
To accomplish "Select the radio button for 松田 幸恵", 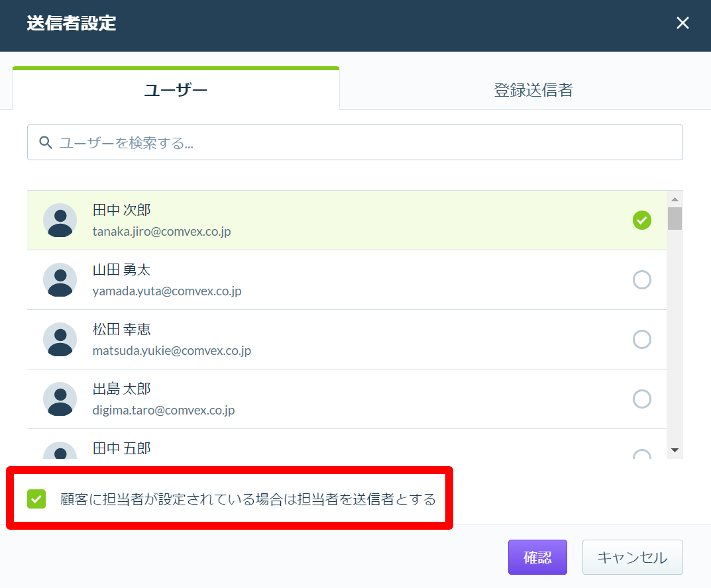I will click(642, 339).
